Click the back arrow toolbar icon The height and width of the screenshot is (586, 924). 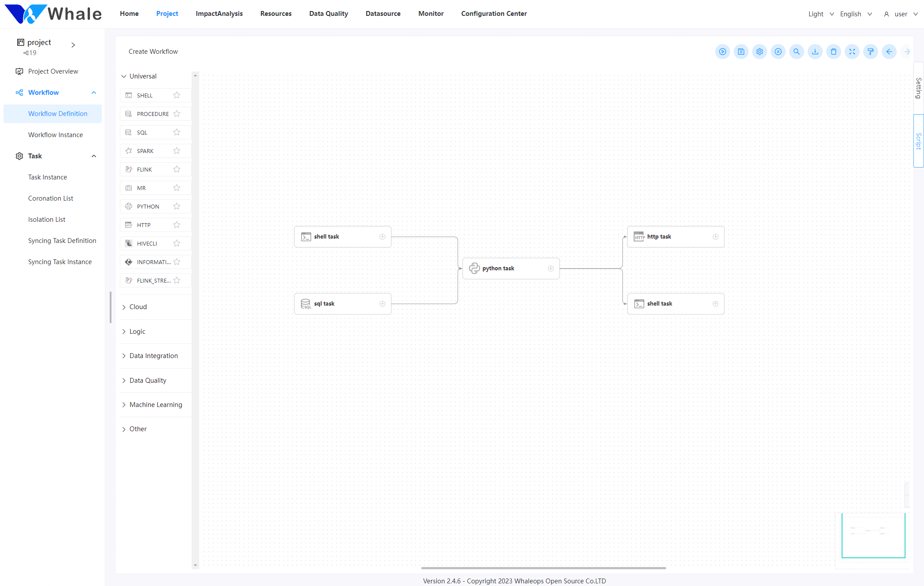pyautogui.click(x=889, y=52)
